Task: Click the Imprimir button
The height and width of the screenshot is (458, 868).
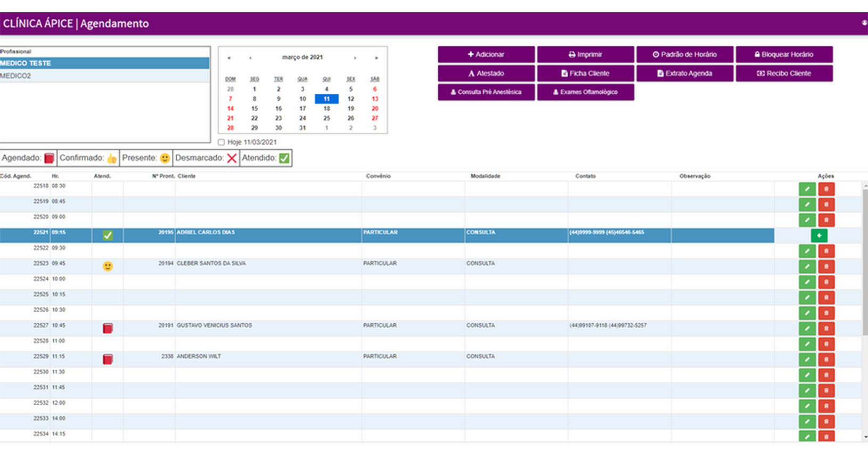Action: click(x=585, y=54)
